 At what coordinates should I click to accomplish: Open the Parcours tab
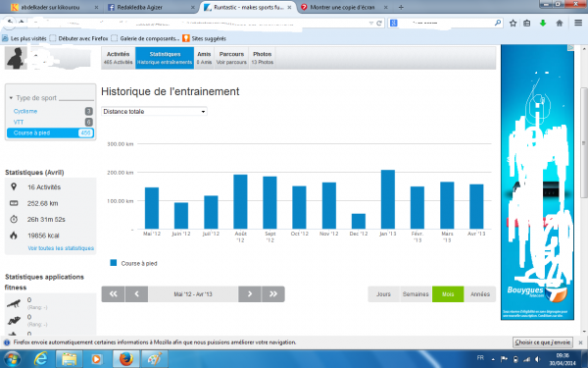tap(231, 58)
